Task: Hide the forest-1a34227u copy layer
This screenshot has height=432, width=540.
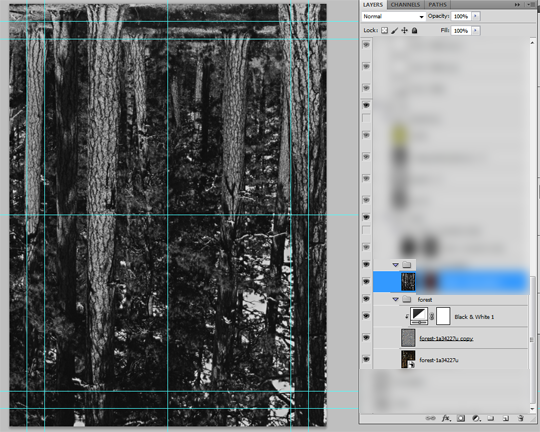Action: click(366, 338)
